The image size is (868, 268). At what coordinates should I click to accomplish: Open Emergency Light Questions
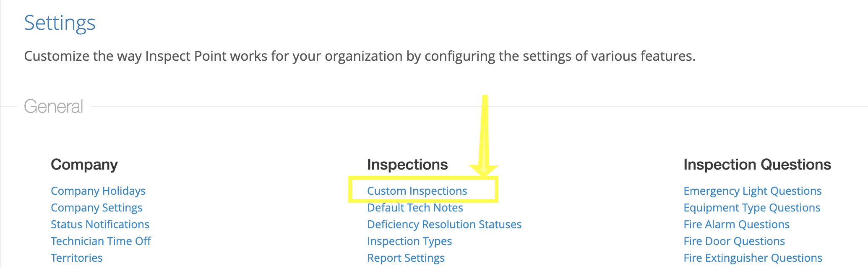click(752, 191)
